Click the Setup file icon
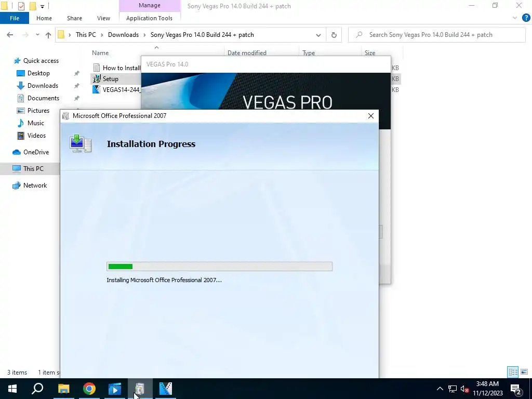The image size is (532, 399). click(x=97, y=79)
